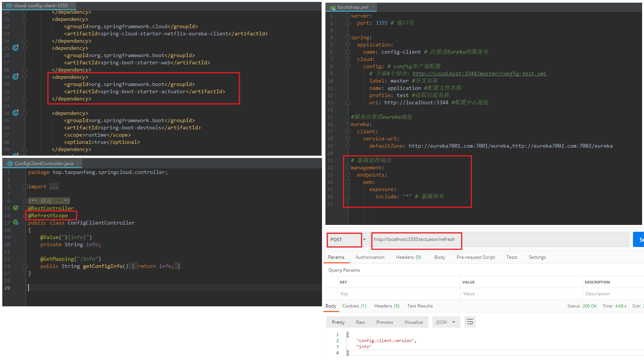Click the class gutter icon at line 17
The width and height of the screenshot is (644, 360).
(x=16, y=222)
